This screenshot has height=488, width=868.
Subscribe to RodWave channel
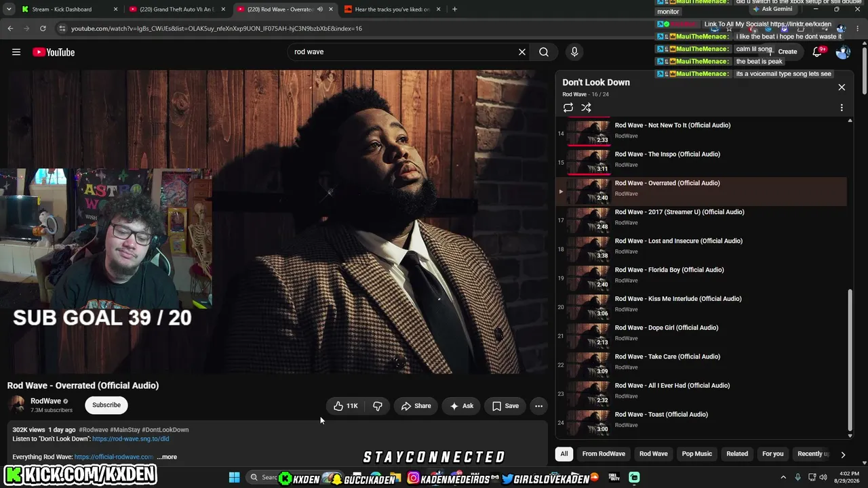click(x=106, y=405)
